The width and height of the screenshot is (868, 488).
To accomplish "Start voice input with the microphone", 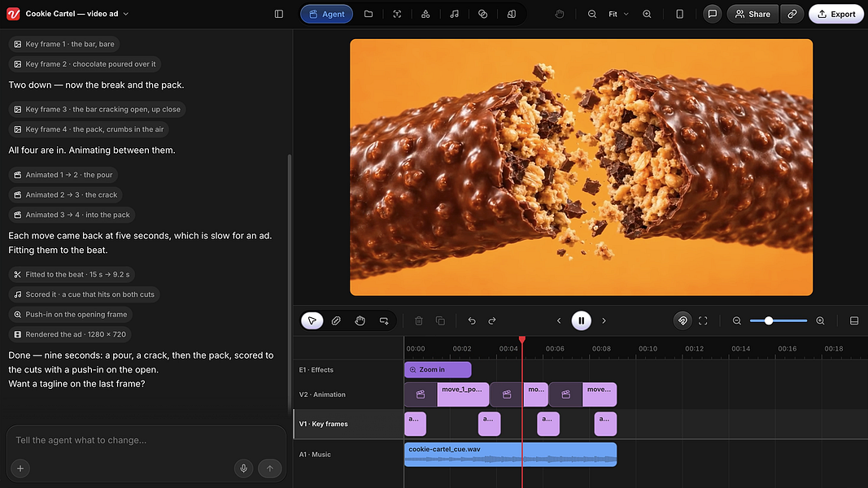I will [243, 468].
